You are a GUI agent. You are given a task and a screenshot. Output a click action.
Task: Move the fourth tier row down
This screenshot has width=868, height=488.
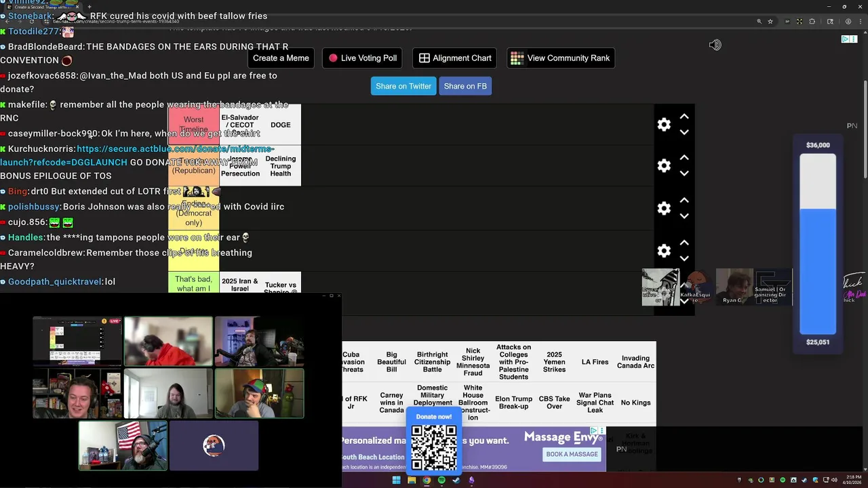click(x=684, y=258)
